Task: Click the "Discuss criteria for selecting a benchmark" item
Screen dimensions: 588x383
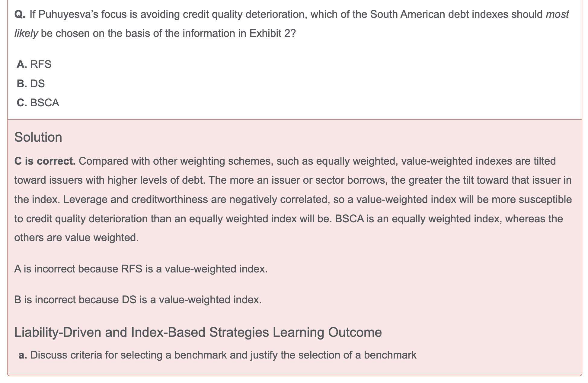Action: point(223,355)
